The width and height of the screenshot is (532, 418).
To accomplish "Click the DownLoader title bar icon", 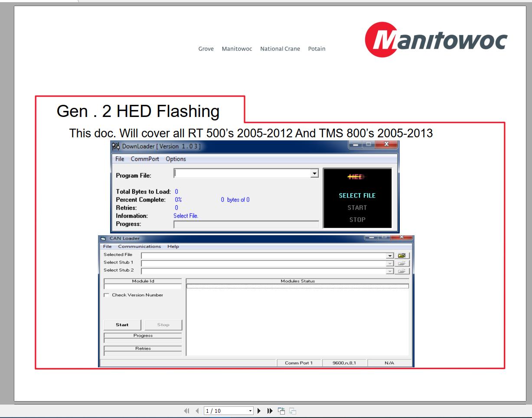I will 116,146.
